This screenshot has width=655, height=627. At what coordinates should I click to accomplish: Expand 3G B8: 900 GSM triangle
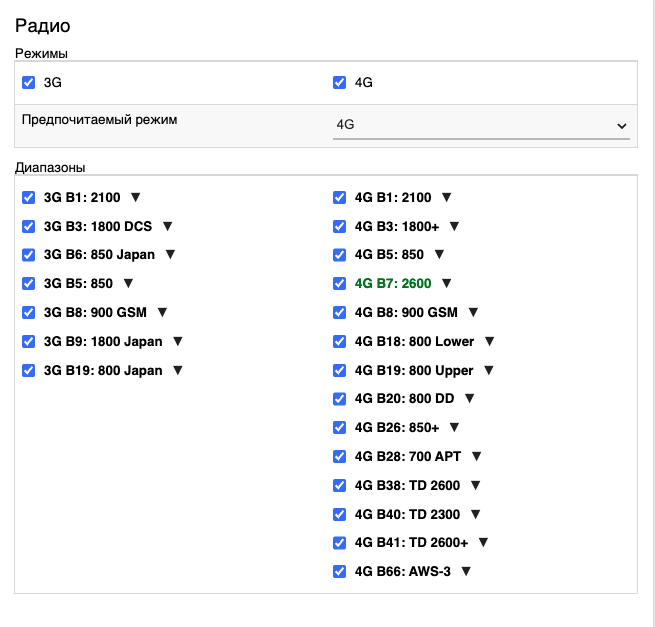(x=162, y=313)
